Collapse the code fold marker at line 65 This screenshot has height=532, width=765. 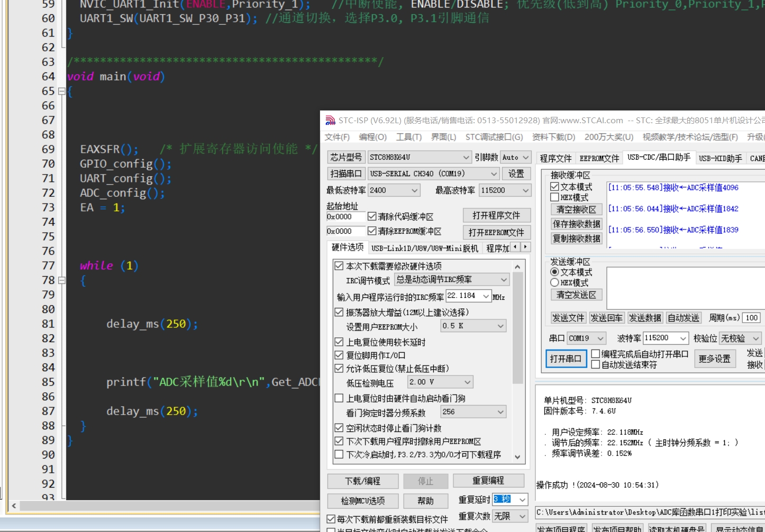click(61, 91)
